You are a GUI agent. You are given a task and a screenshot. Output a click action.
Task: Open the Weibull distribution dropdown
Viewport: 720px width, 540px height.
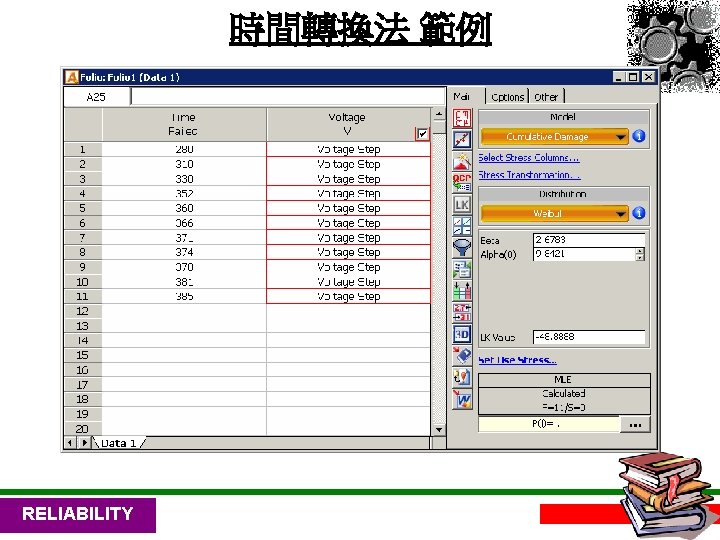tap(554, 213)
